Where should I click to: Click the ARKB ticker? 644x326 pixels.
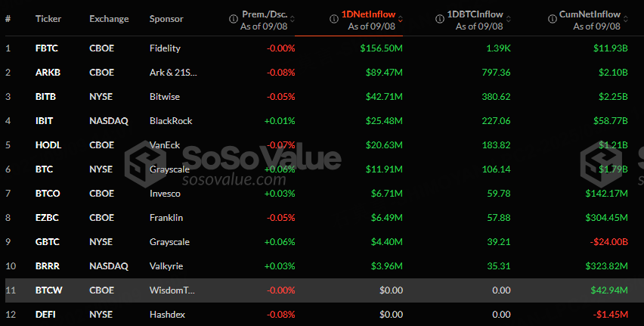tap(46, 73)
